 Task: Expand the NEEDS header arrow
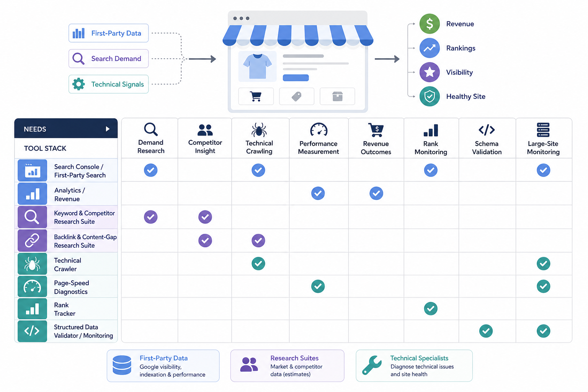[x=108, y=129]
